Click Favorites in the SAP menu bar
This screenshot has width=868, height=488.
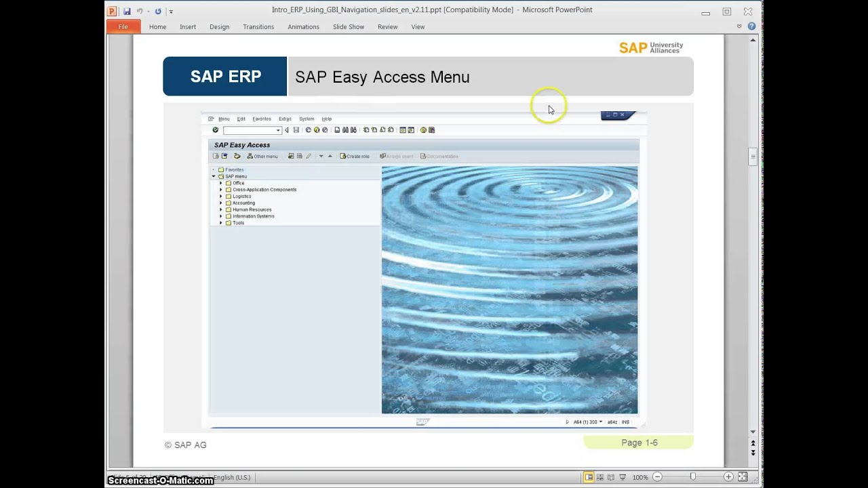coord(262,119)
